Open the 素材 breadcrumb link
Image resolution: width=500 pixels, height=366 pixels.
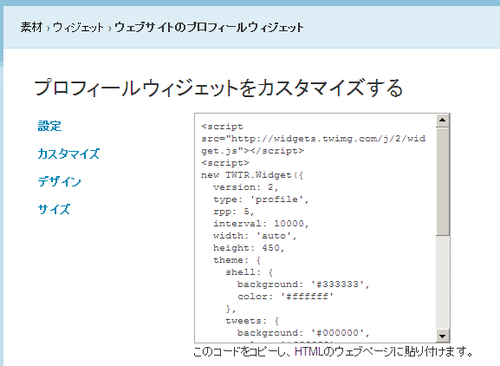[32, 27]
